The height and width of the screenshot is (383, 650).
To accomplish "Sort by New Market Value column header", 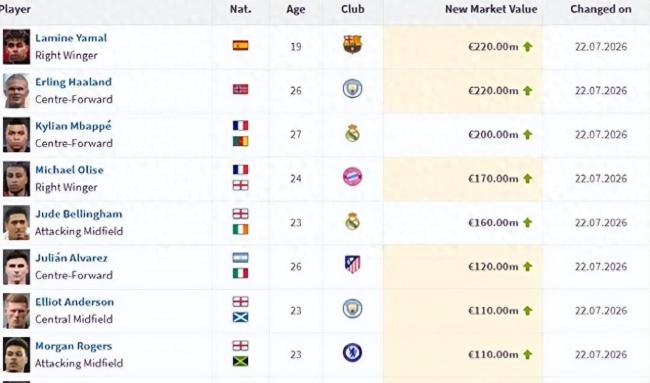I will pyautogui.click(x=491, y=9).
